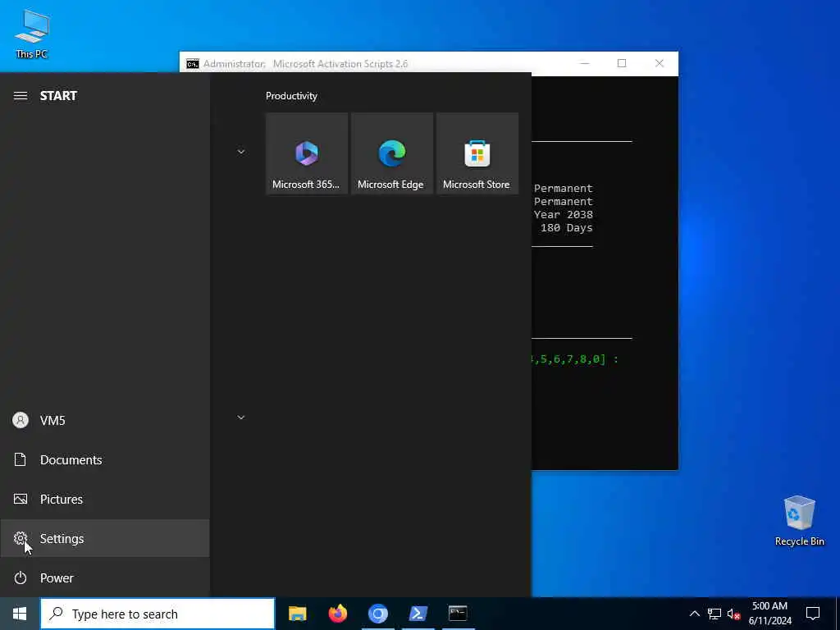Click the Windows Start button
This screenshot has width=840, height=630.
tap(20, 614)
